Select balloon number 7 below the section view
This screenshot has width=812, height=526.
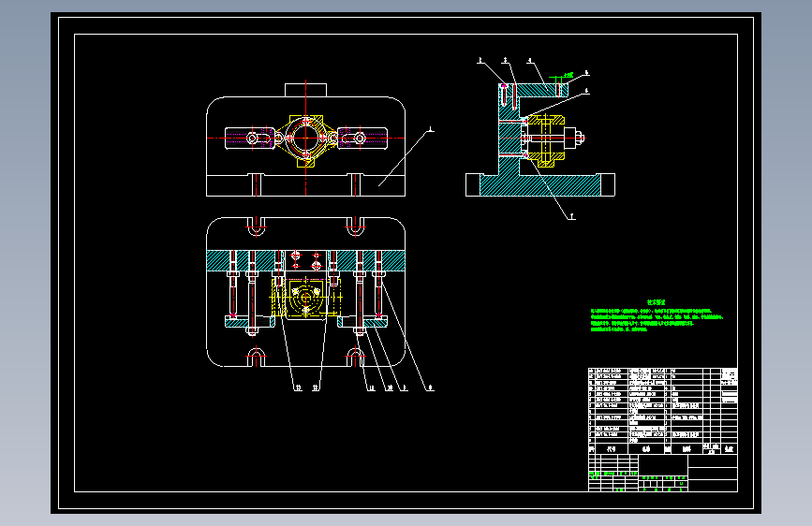coord(571,216)
